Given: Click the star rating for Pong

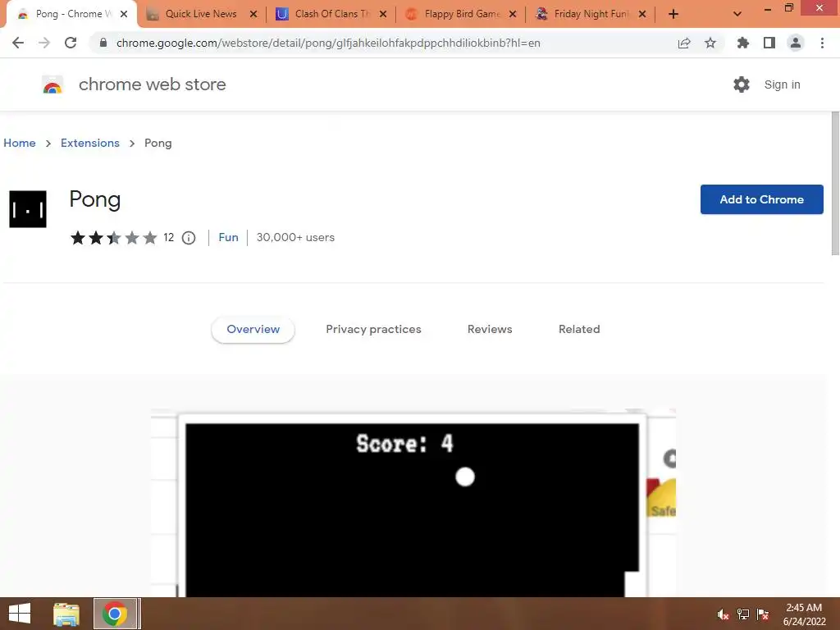Looking at the screenshot, I should pos(113,238).
